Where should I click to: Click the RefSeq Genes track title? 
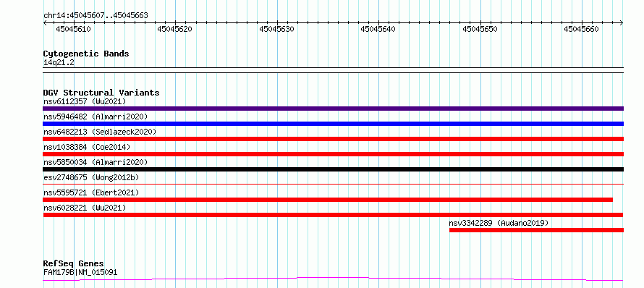click(x=73, y=263)
